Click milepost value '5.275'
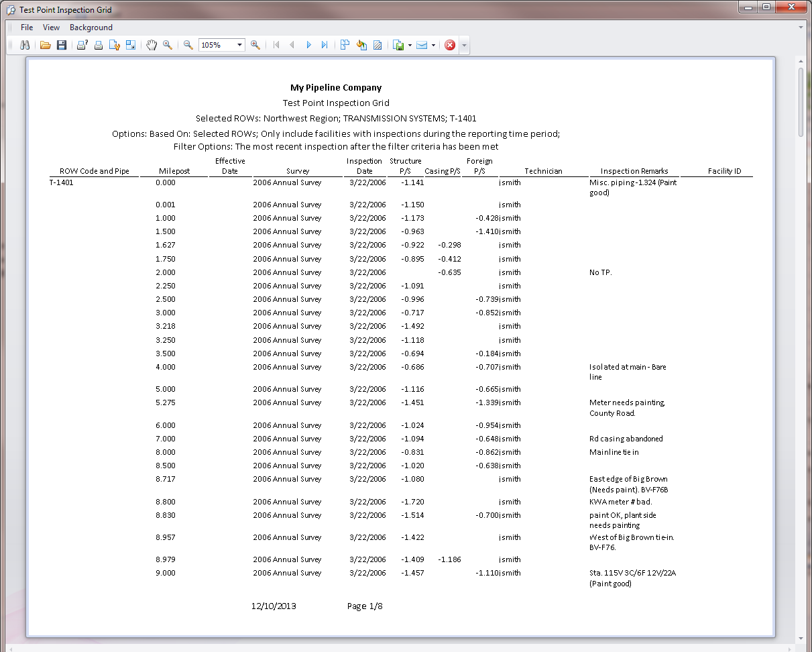 coord(166,402)
